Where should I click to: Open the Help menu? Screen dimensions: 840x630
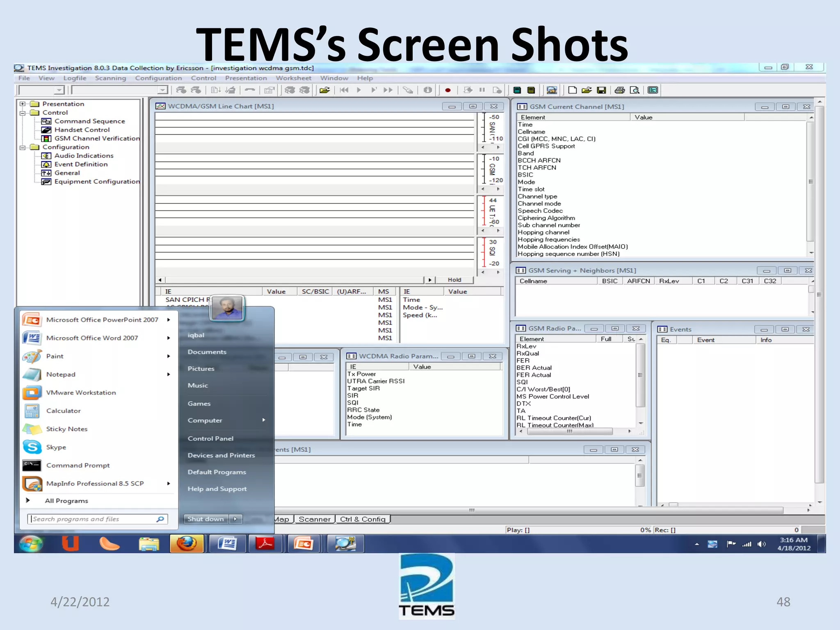[365, 78]
